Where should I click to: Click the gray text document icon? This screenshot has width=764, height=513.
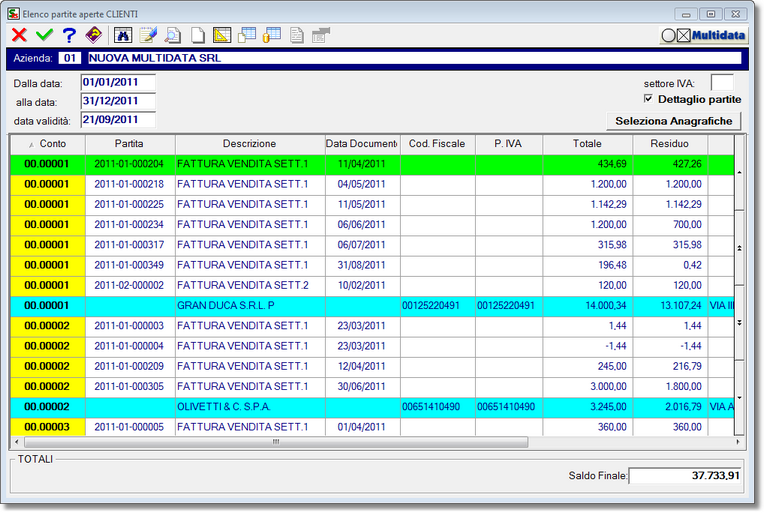(x=296, y=35)
